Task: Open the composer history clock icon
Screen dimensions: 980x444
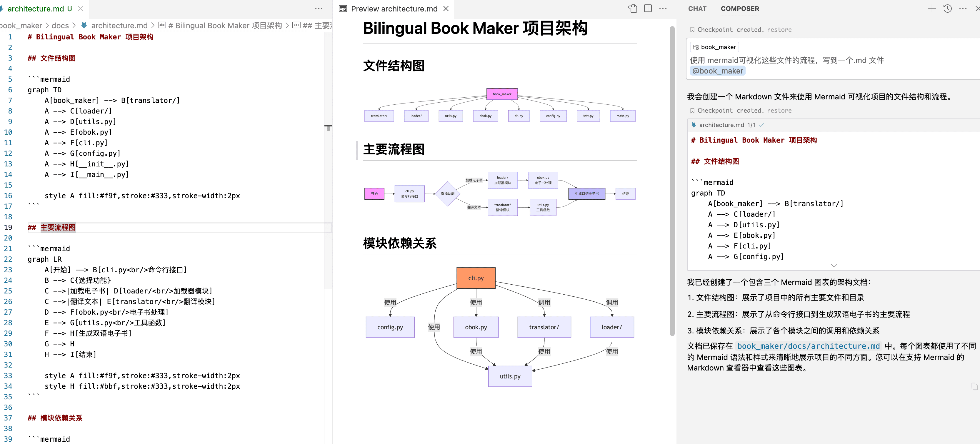Action: (x=947, y=8)
